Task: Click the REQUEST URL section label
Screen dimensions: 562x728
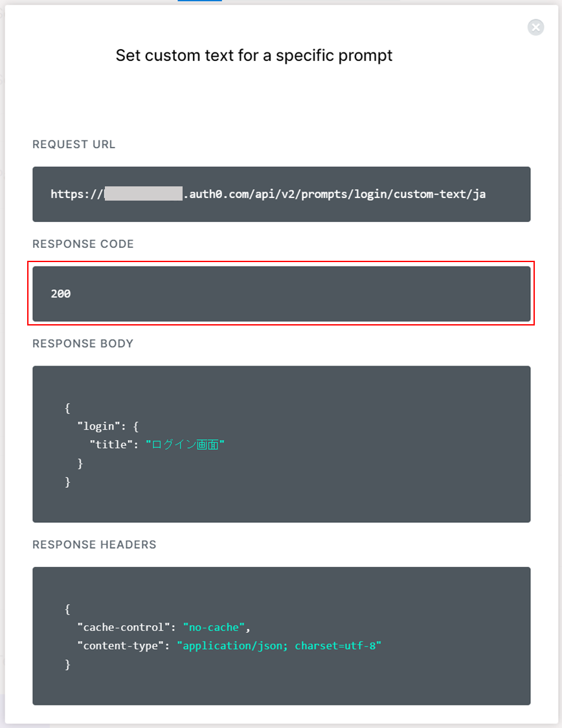Action: point(73,144)
